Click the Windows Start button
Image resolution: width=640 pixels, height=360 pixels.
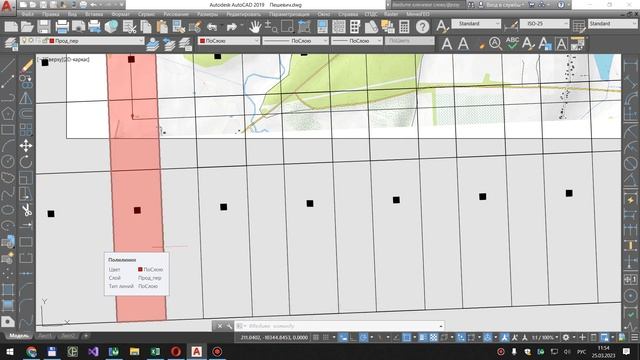9,351
